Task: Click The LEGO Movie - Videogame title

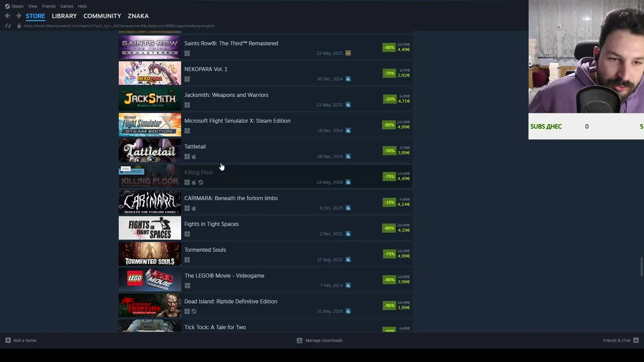Action: (224, 276)
